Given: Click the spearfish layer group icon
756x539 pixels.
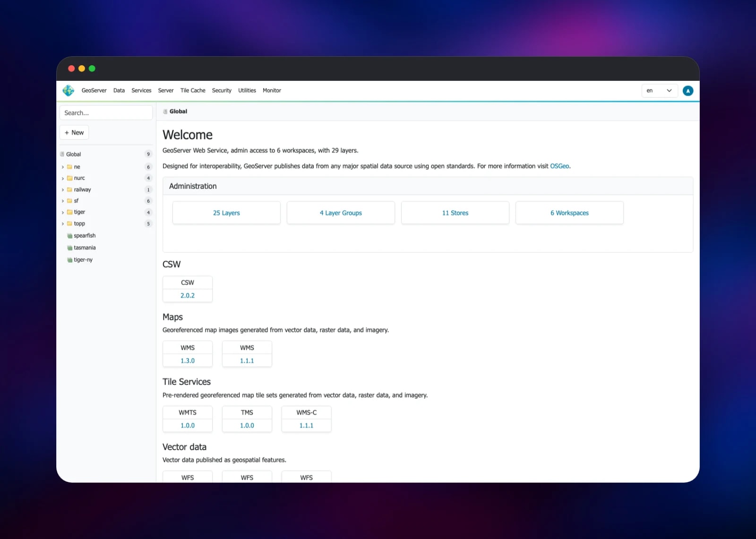Looking at the screenshot, I should point(70,236).
